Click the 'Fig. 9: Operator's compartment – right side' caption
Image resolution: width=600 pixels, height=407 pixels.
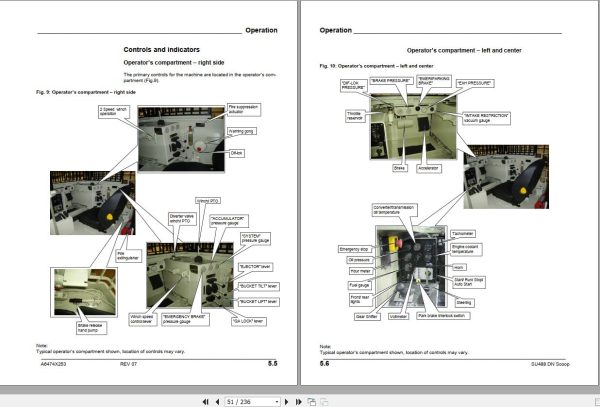[x=86, y=92]
